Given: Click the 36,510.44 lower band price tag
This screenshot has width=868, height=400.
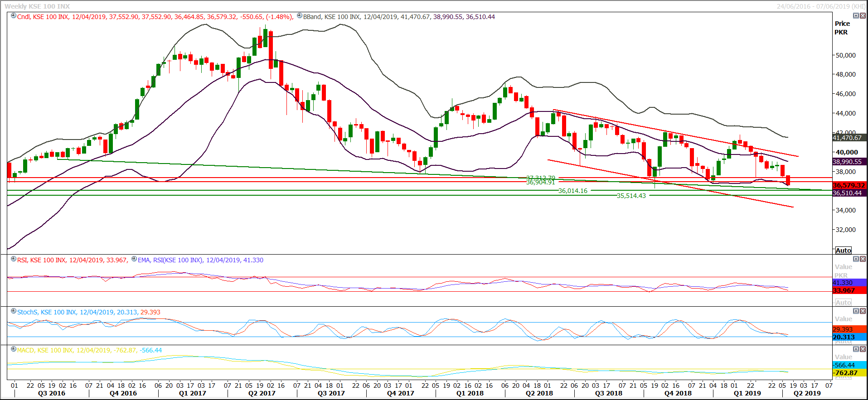Looking at the screenshot, I should 849,193.
